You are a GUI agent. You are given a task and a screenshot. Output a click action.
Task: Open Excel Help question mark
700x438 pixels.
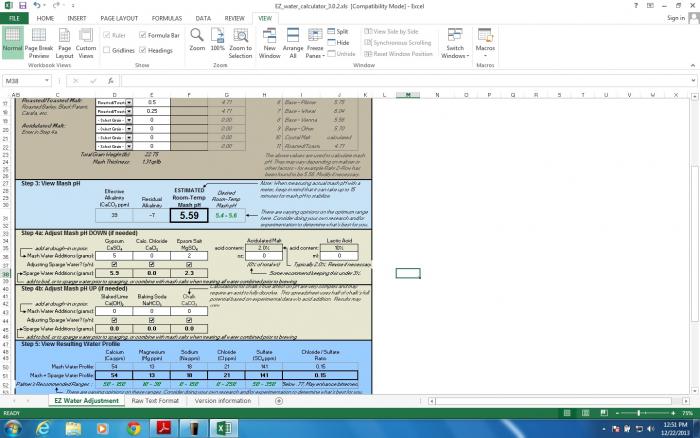click(636, 6)
